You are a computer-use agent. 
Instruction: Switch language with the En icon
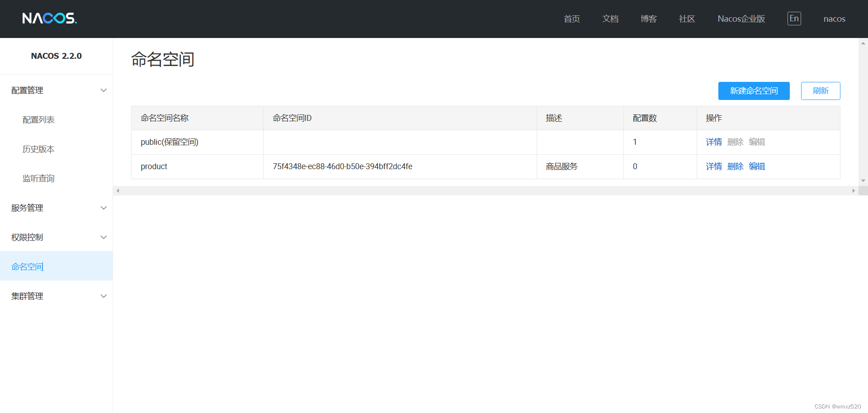click(x=794, y=19)
